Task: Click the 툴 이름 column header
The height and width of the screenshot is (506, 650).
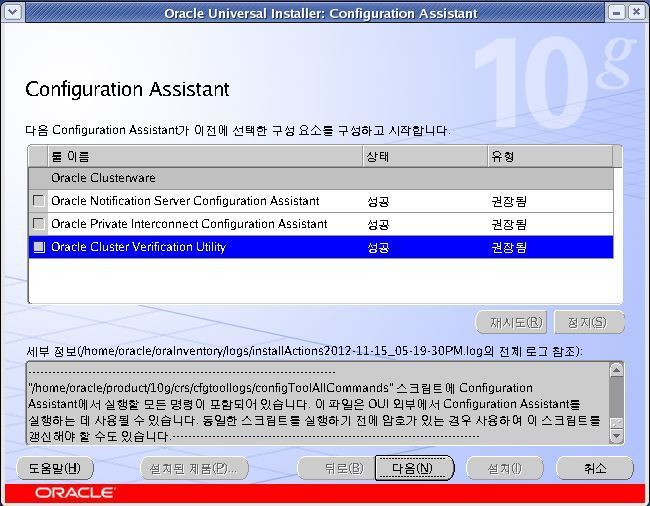Action: [205, 156]
